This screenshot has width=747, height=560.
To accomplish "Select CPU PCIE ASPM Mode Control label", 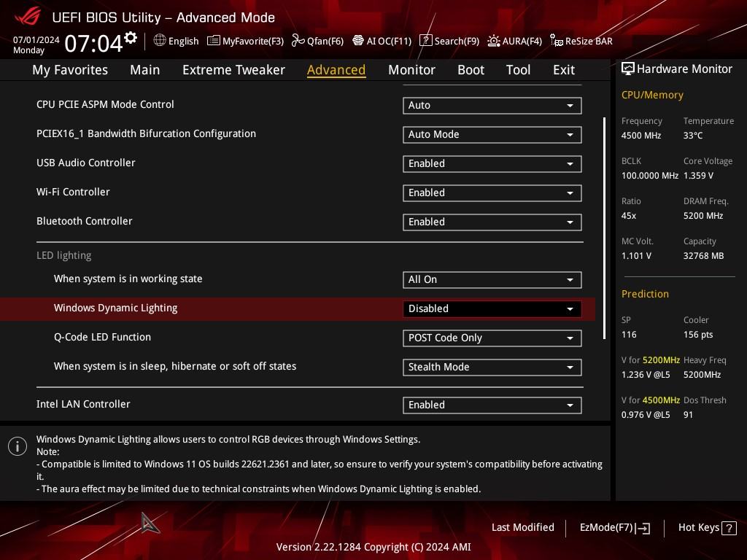I will click(105, 104).
